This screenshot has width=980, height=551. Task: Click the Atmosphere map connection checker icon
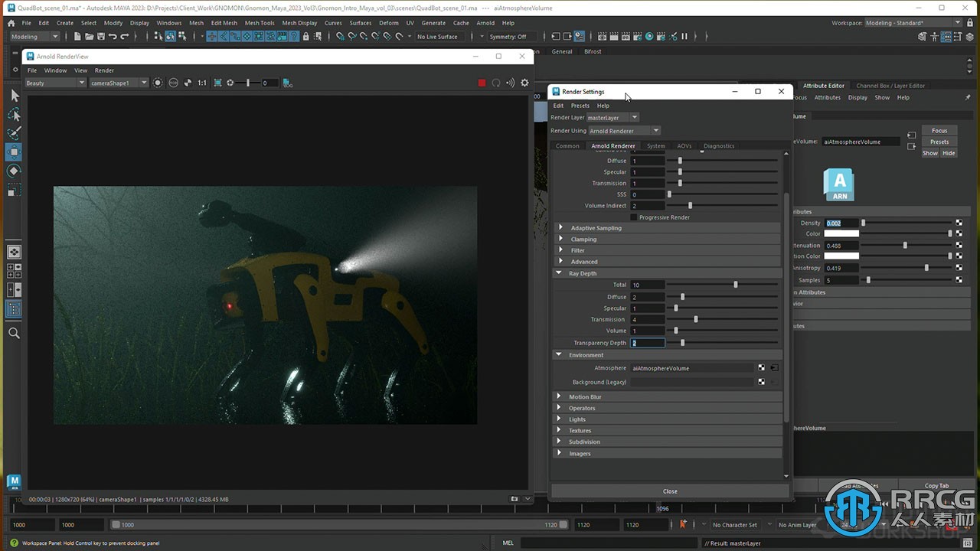point(761,368)
